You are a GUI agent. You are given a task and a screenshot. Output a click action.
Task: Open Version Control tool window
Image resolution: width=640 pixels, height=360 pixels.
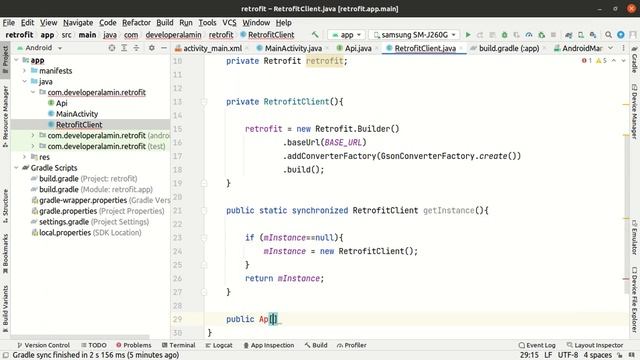43,345
